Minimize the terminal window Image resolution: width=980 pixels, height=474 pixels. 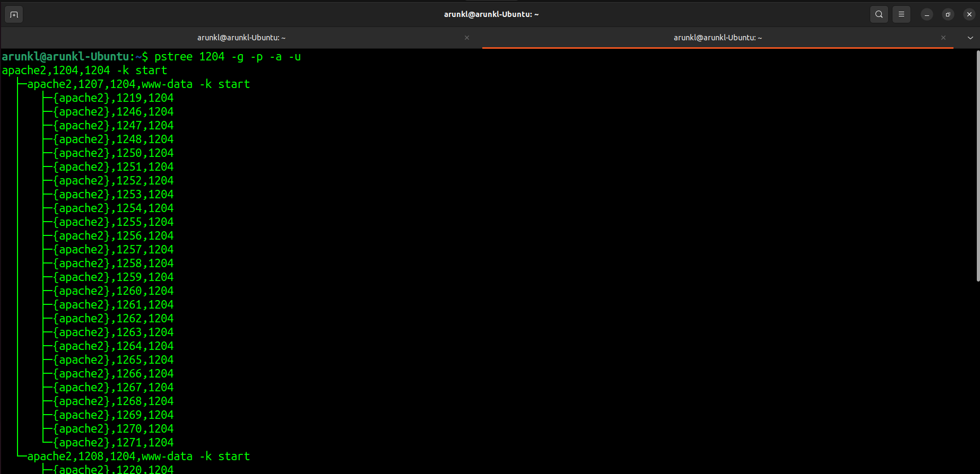927,14
